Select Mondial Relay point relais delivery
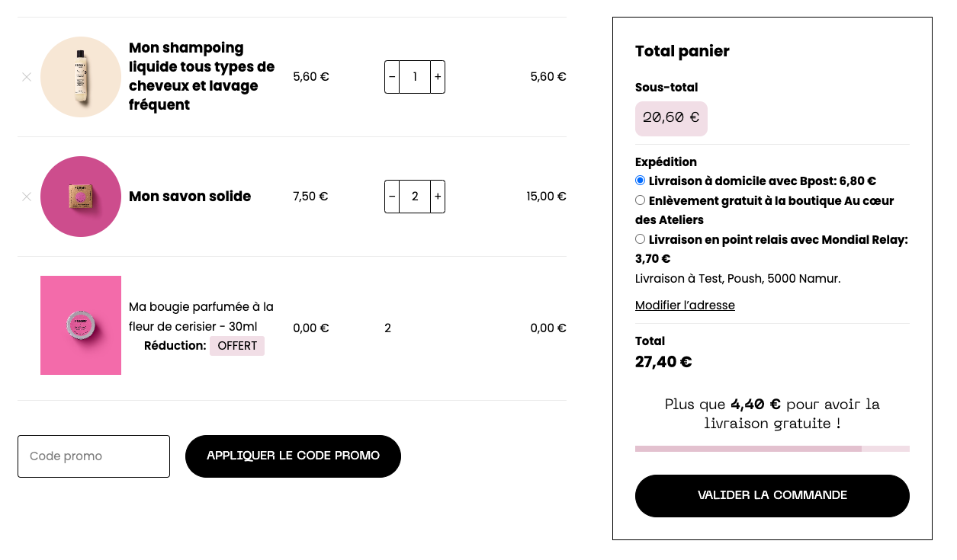This screenshot has height=560, width=957. 641,239
